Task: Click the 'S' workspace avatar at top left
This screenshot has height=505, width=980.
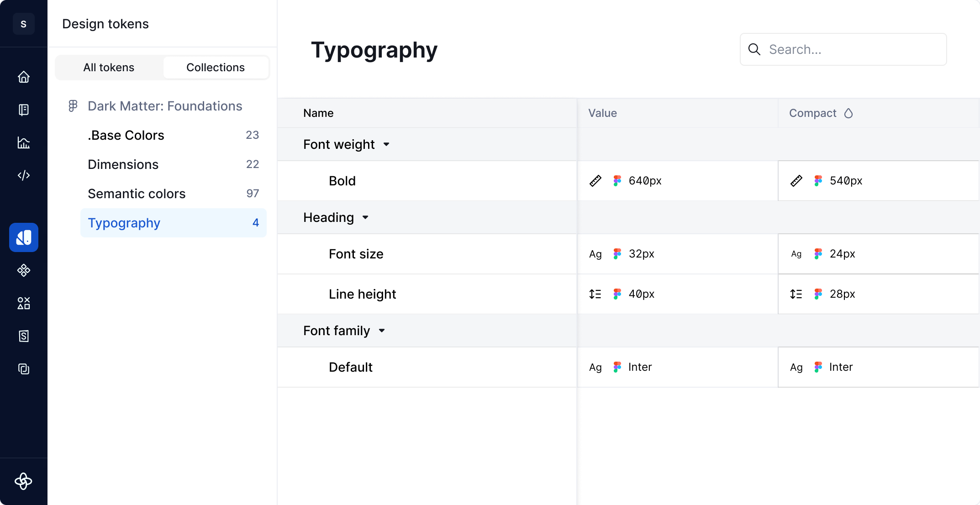Action: point(23,24)
